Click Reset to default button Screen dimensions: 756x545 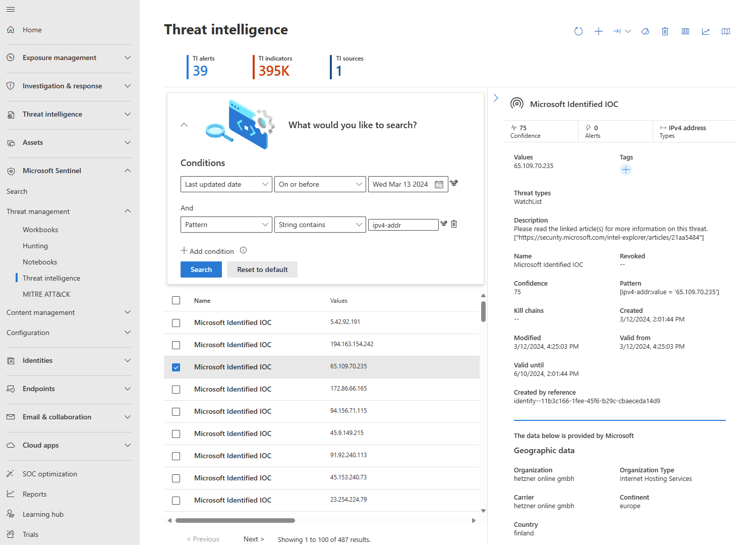click(x=262, y=269)
